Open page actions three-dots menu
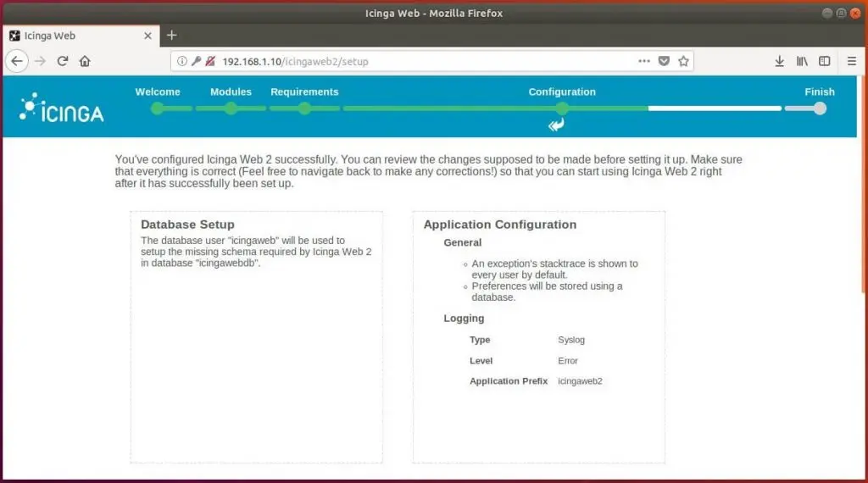 [x=644, y=61]
